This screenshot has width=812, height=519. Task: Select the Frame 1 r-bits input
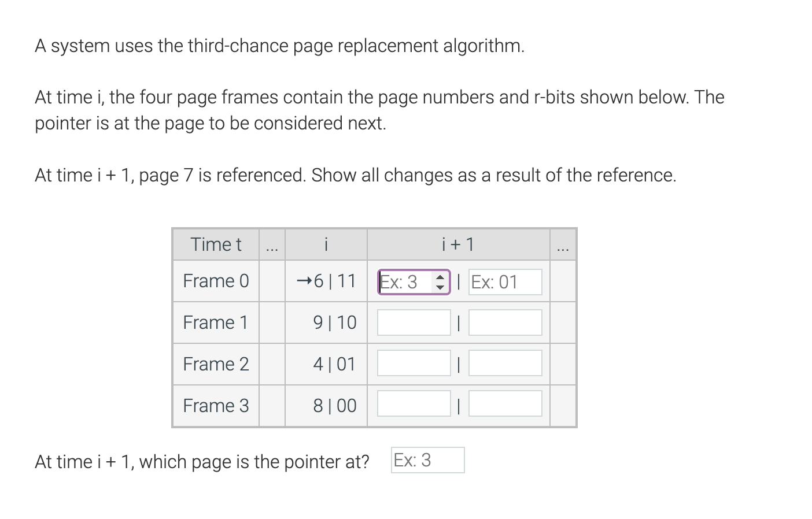point(505,322)
